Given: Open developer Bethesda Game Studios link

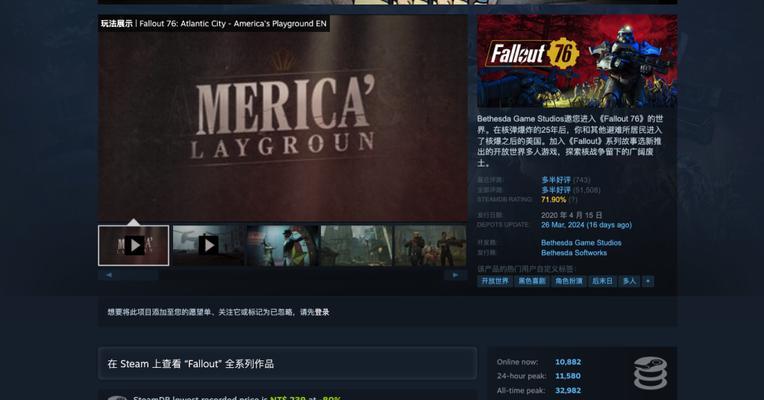Looking at the screenshot, I should [x=581, y=243].
